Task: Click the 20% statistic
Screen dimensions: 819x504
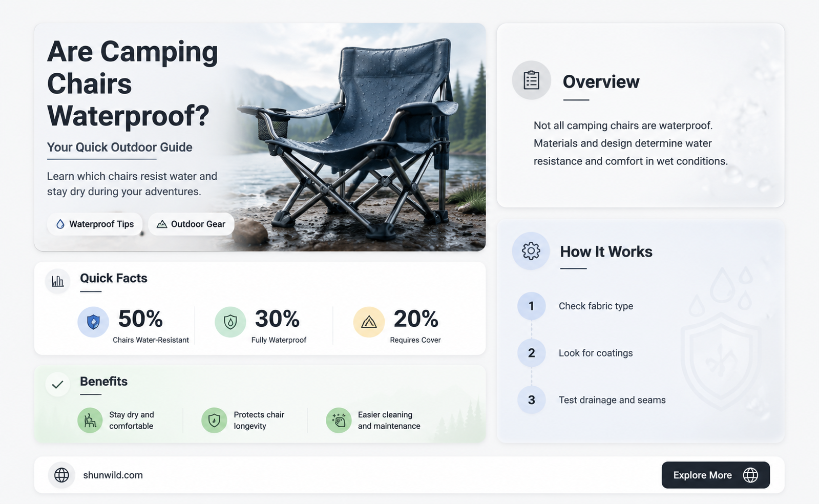Action: pos(416,319)
